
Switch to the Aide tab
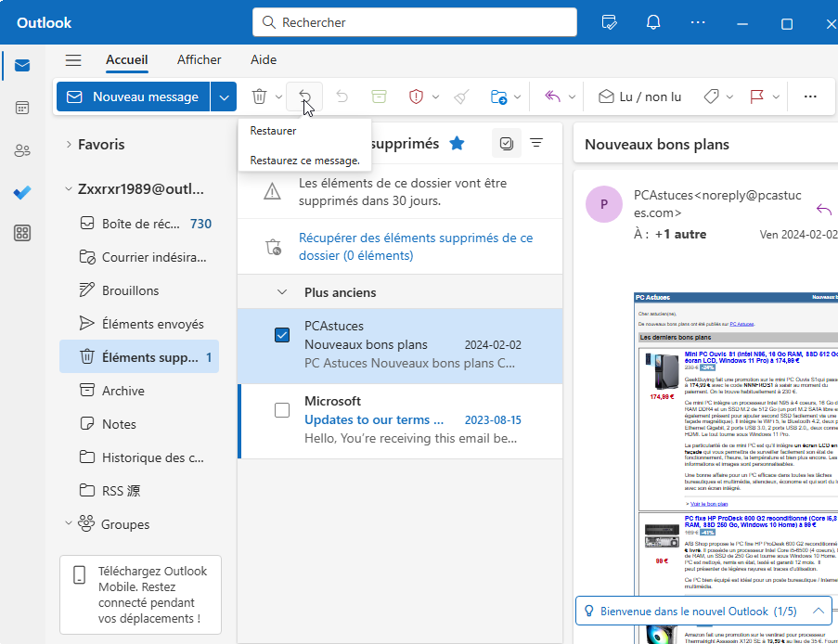[x=264, y=60]
